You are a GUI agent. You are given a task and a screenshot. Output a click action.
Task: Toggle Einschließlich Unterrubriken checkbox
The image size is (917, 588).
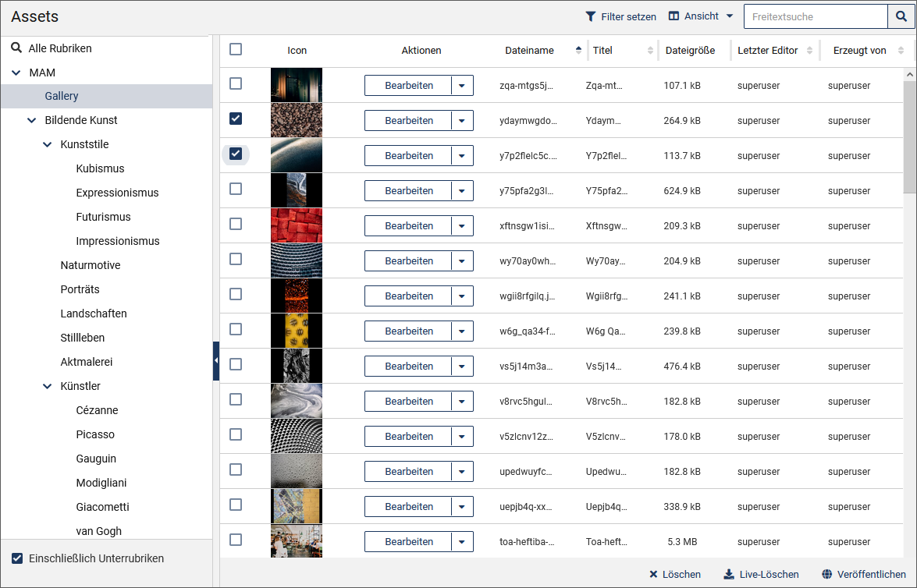17,558
